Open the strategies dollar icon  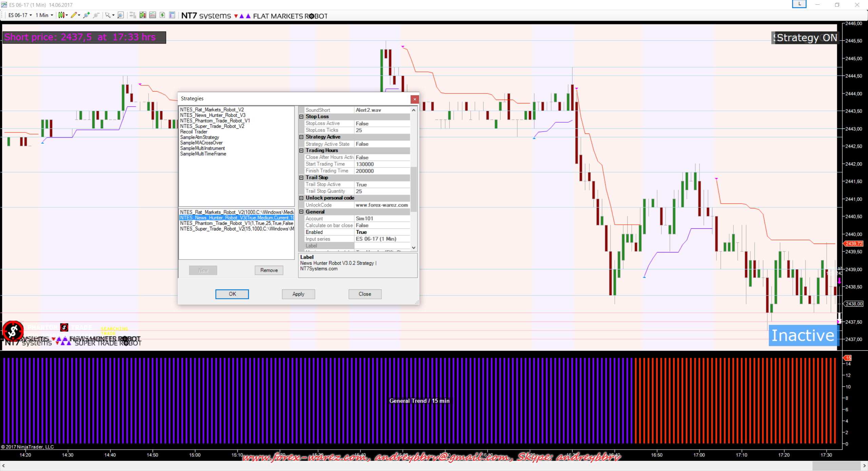[x=162, y=15]
